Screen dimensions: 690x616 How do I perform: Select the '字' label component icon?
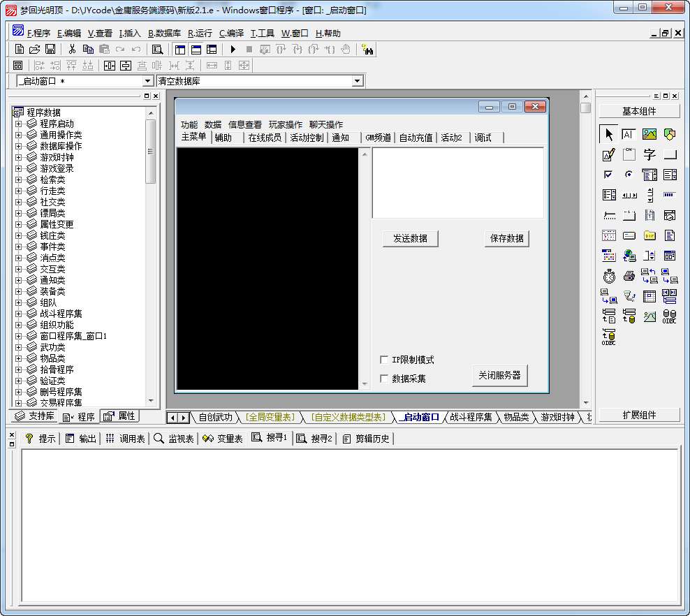(649, 154)
